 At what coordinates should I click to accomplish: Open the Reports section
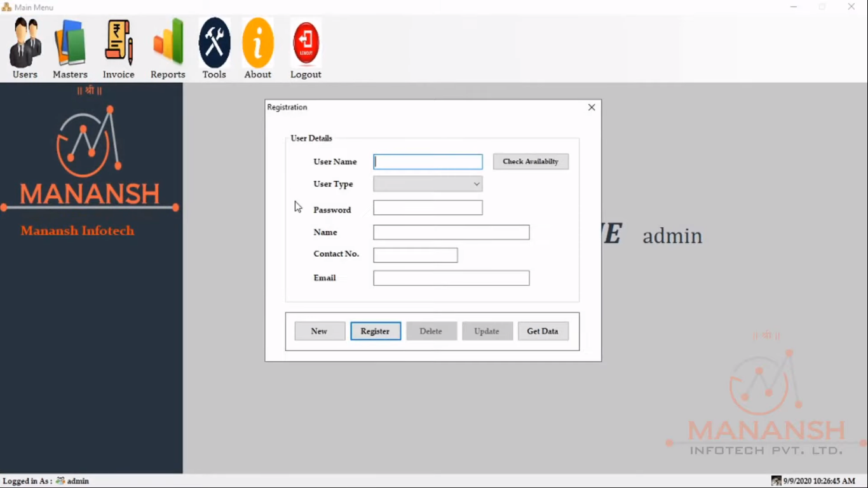[167, 42]
